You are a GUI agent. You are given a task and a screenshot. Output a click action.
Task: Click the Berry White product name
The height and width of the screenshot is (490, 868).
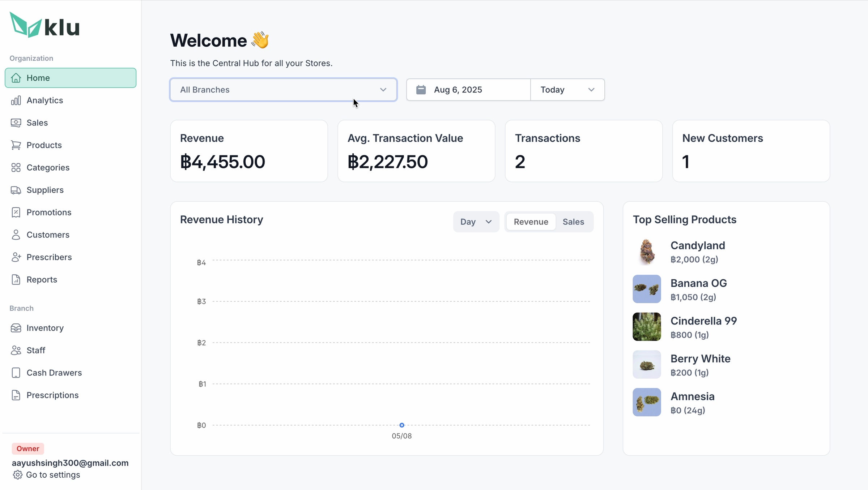700,358
